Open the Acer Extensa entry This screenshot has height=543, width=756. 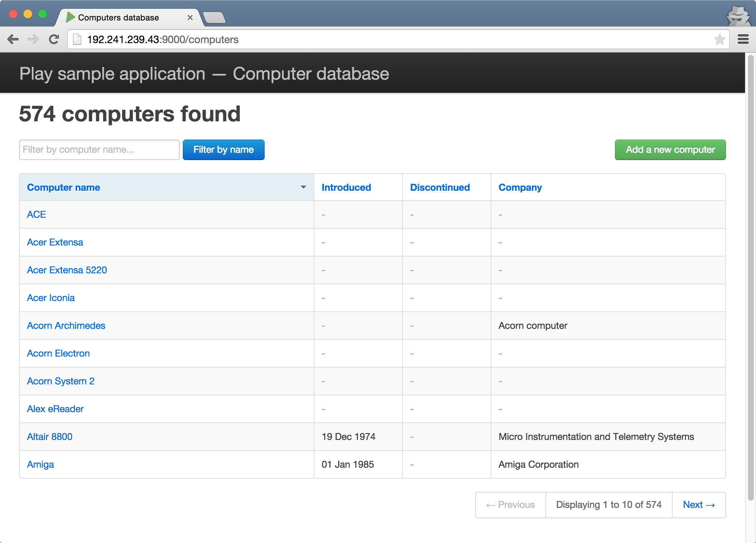55,242
